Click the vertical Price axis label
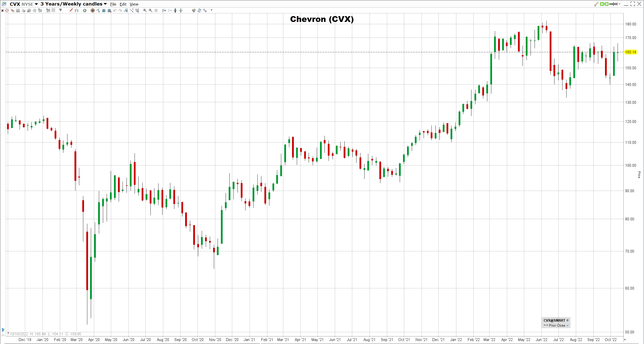The image size is (644, 344). (639, 175)
